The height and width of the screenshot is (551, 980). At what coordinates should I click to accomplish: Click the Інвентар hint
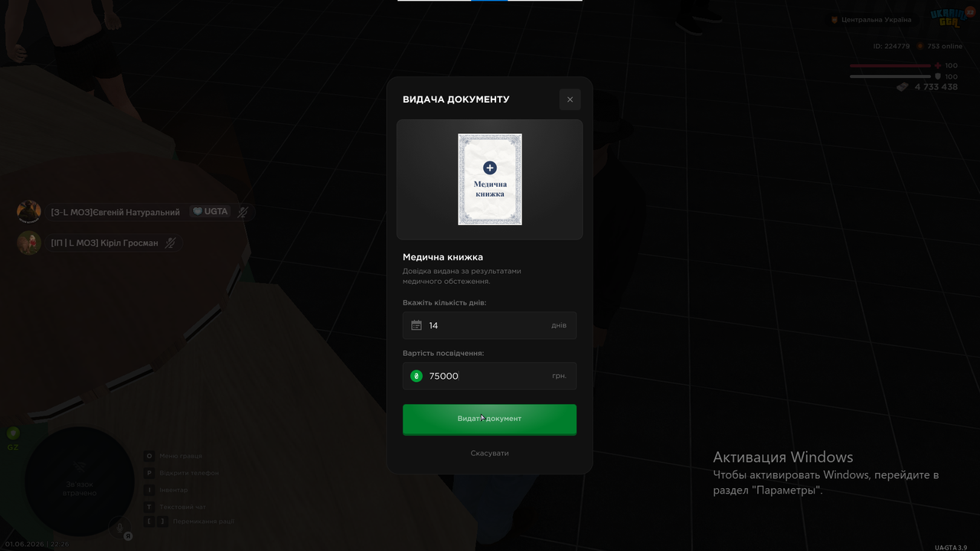174,490
